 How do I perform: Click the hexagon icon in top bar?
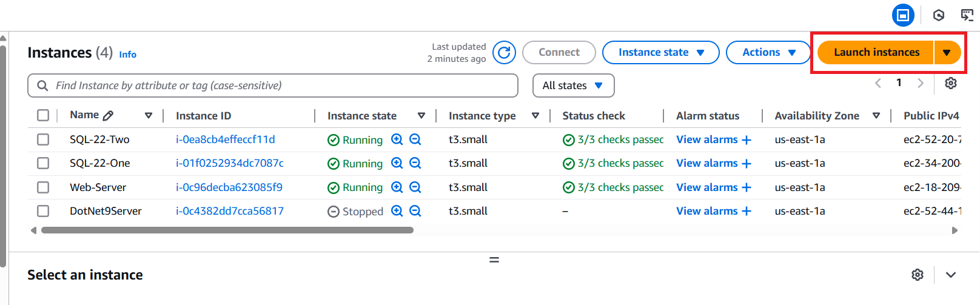pyautogui.click(x=939, y=15)
